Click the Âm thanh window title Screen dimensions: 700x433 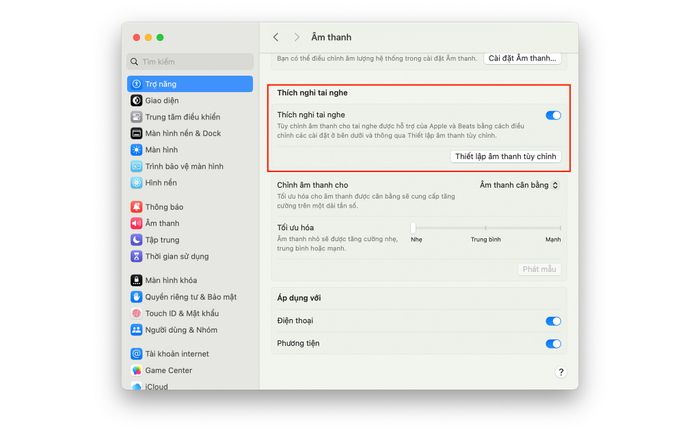click(x=331, y=37)
